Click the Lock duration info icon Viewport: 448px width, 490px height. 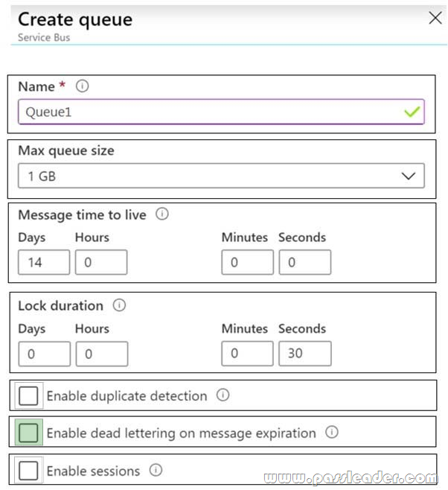coord(119,305)
